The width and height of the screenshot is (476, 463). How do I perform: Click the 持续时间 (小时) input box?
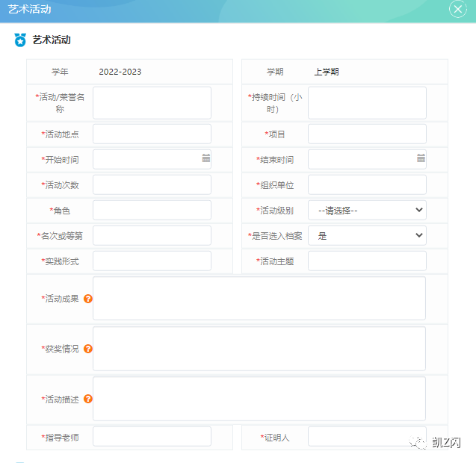pos(367,103)
